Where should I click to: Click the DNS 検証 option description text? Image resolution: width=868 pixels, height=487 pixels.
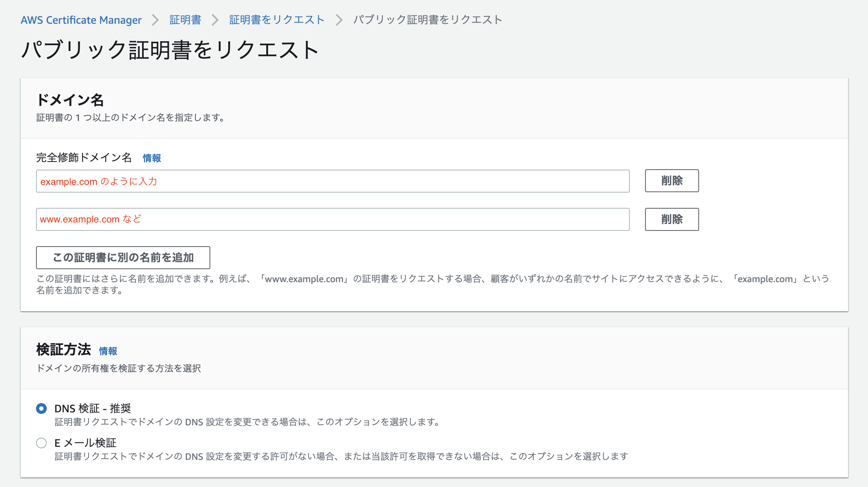click(x=247, y=422)
